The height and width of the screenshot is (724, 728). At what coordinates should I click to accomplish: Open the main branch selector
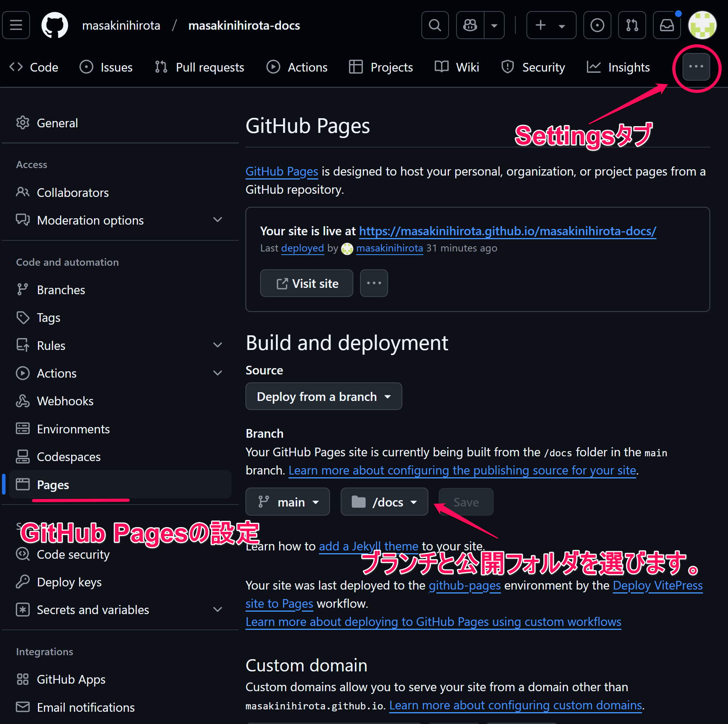[287, 501]
